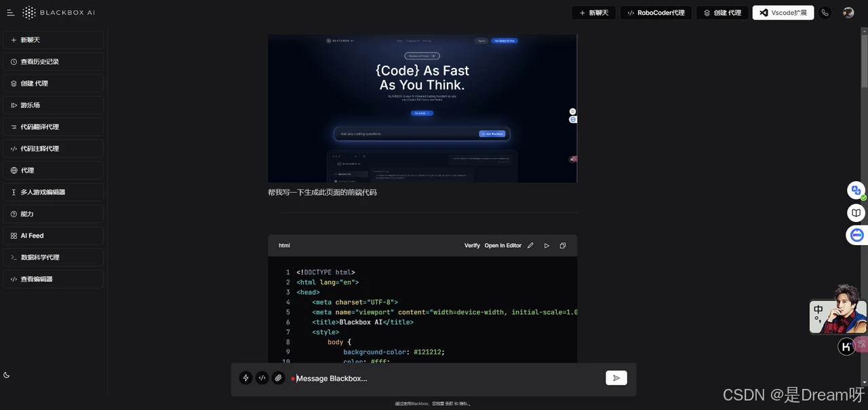Open 多人游戏编辑器 in sidebar
Image resolution: width=868 pixels, height=410 pixels.
click(54, 192)
